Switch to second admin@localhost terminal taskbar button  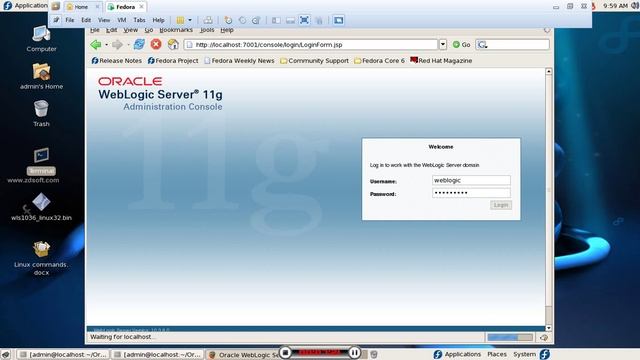157,354
